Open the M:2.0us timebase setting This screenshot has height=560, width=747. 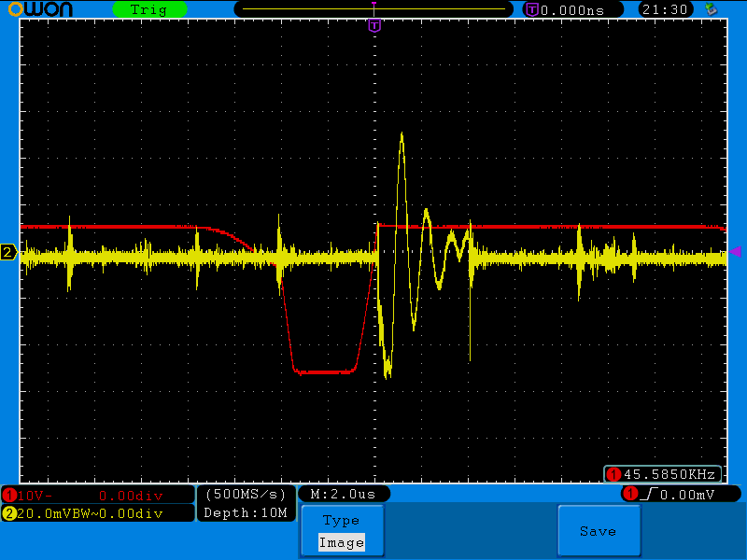pos(342,494)
